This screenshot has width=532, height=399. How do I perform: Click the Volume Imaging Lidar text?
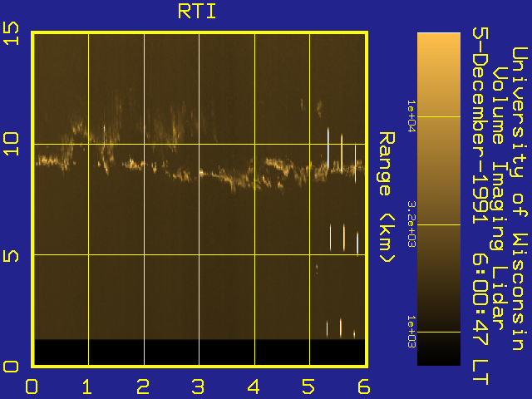[x=500, y=199]
